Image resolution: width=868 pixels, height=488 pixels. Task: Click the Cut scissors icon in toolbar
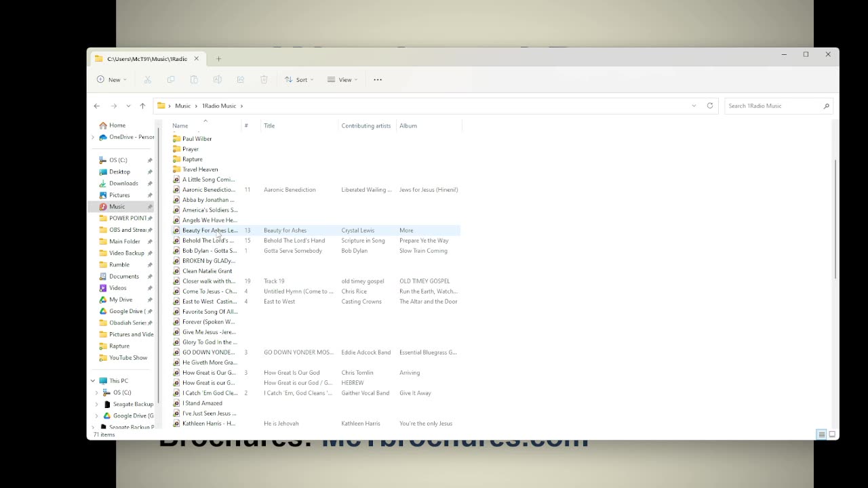pos(147,79)
